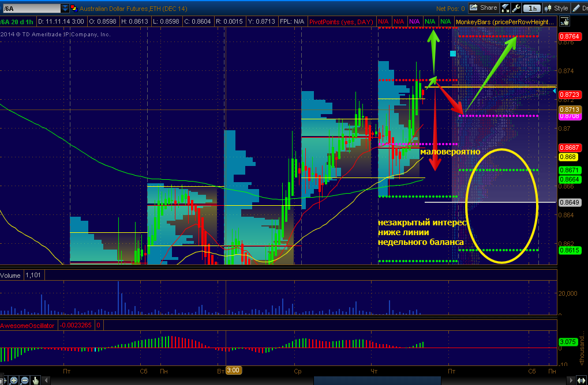Click the zoom out magnifier icon
This screenshot has height=385, width=588.
tap(25, 380)
